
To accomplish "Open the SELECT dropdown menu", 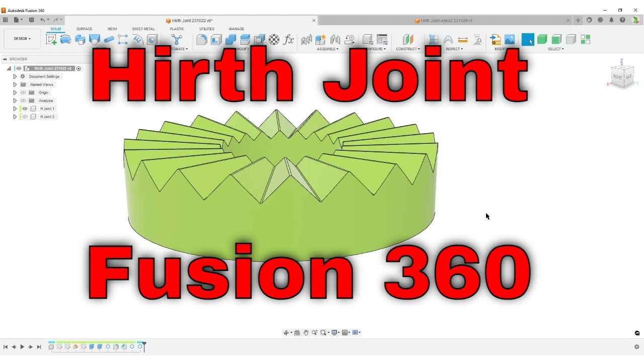I will tap(556, 49).
